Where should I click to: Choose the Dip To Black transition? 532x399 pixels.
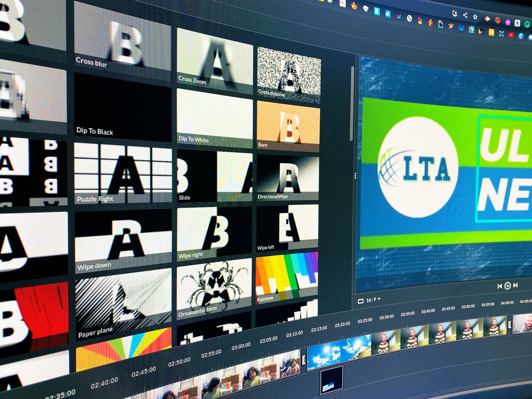coord(123,108)
